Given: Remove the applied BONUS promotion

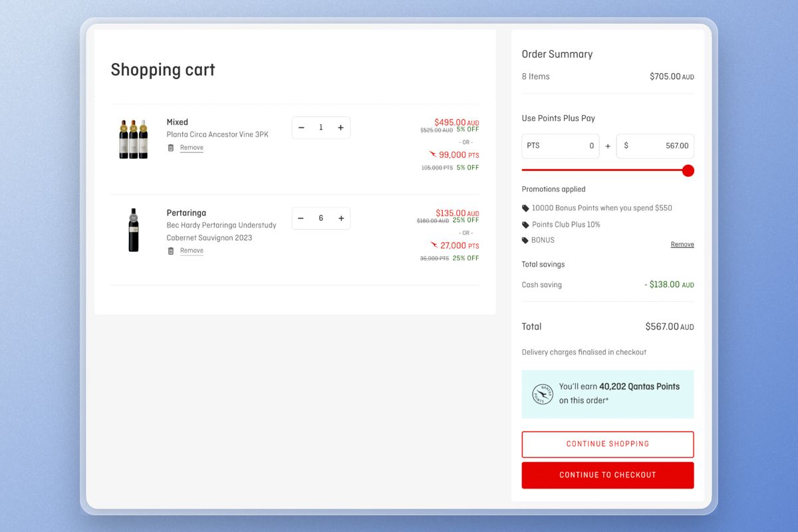Looking at the screenshot, I should click(682, 245).
